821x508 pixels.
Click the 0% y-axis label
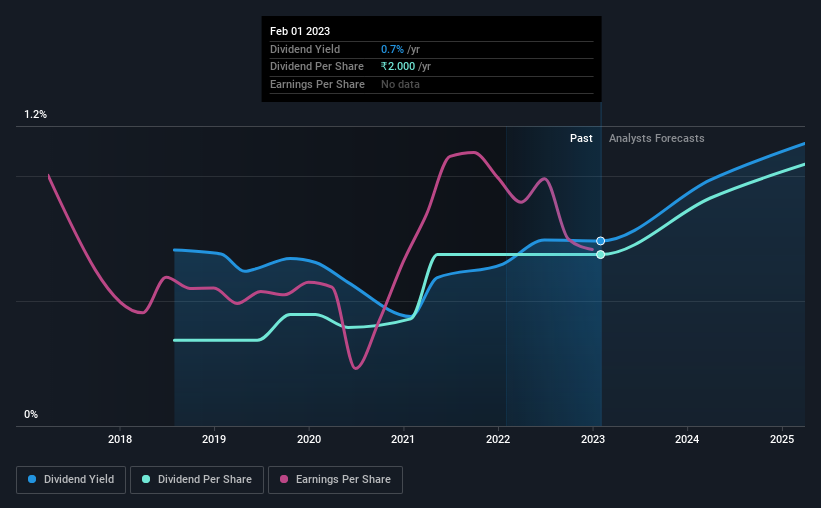click(31, 414)
